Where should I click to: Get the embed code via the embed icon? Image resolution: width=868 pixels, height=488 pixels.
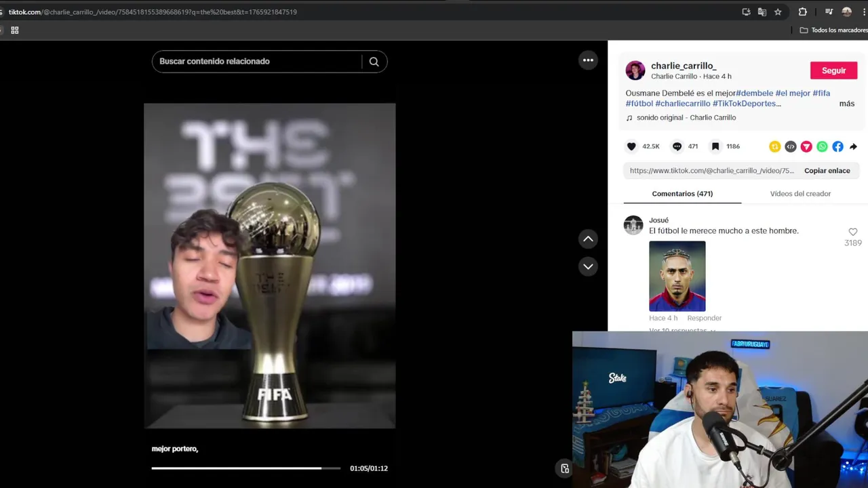click(x=791, y=146)
